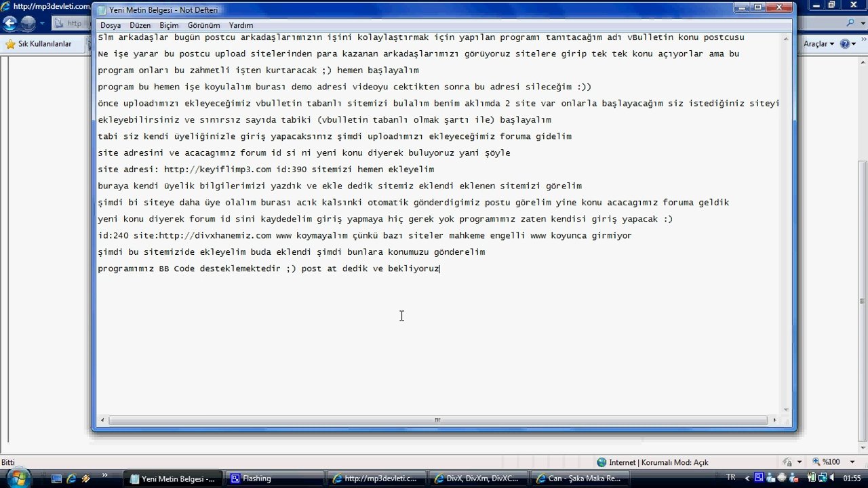Image resolution: width=868 pixels, height=488 pixels.
Task: Open the Dosya menu in Notepad
Action: (x=111, y=25)
